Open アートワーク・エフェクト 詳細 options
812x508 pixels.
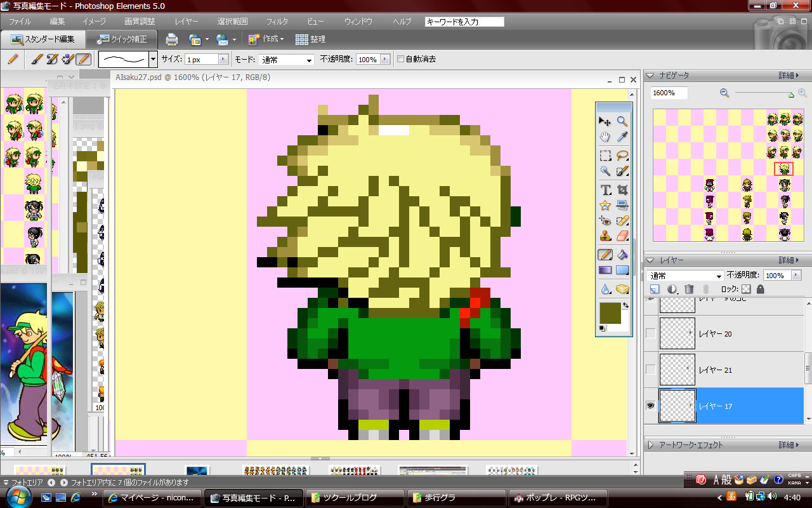[x=789, y=445]
